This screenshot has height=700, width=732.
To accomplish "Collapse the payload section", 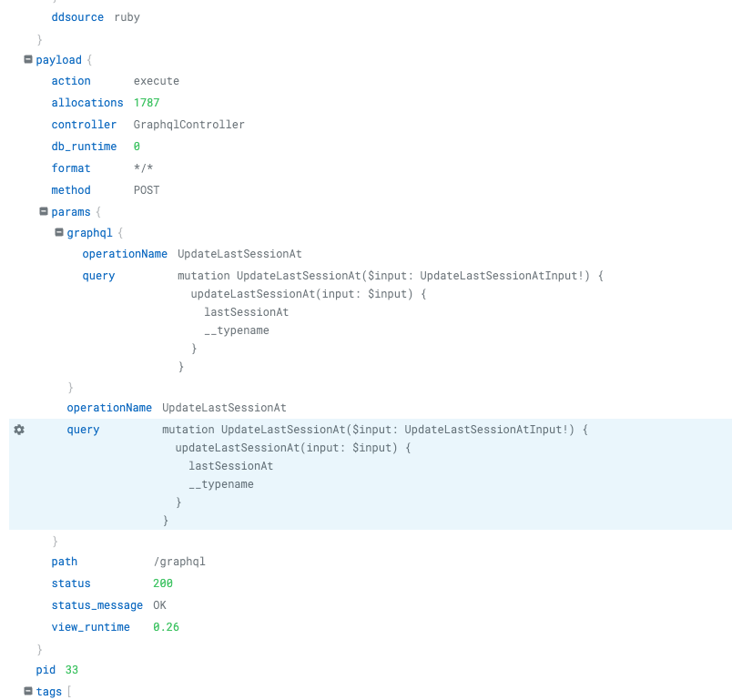I will coord(28,59).
